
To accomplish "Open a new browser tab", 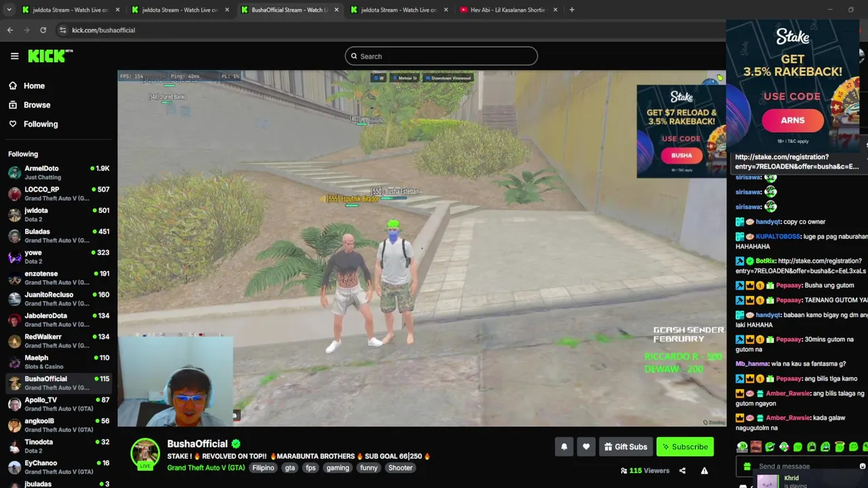I will [572, 9].
